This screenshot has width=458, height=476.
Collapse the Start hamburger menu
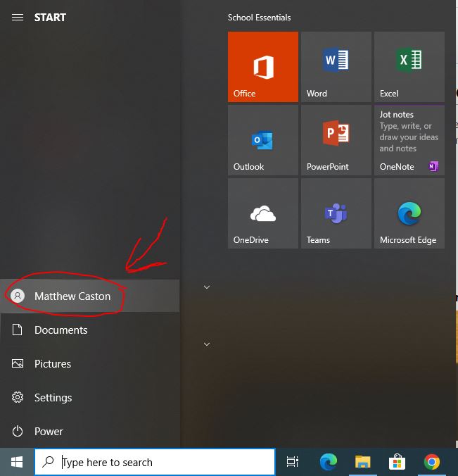pyautogui.click(x=18, y=18)
